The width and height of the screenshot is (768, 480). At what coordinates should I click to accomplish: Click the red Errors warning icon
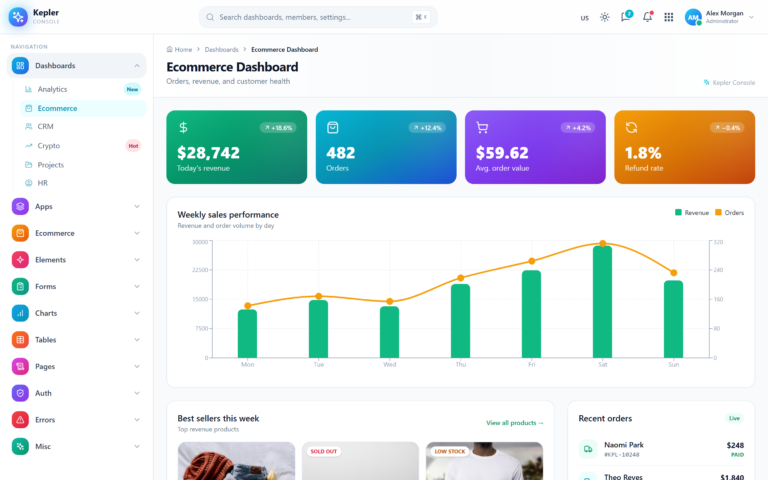tap(20, 420)
